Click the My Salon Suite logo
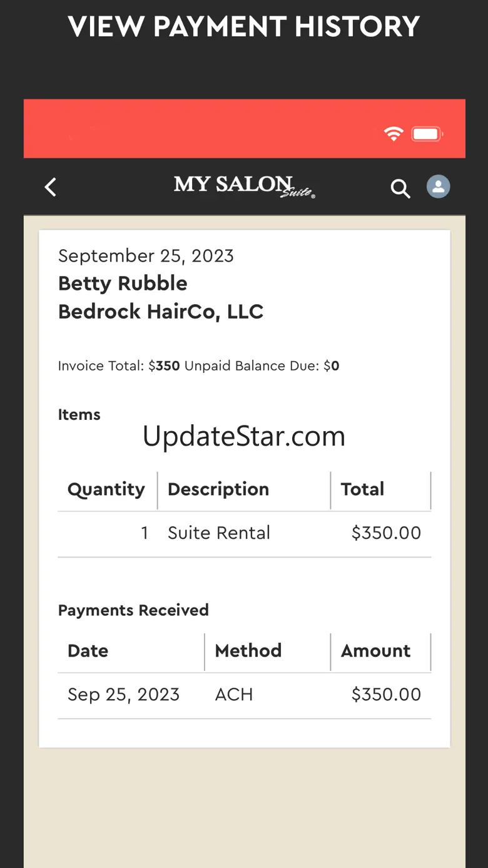 244,186
